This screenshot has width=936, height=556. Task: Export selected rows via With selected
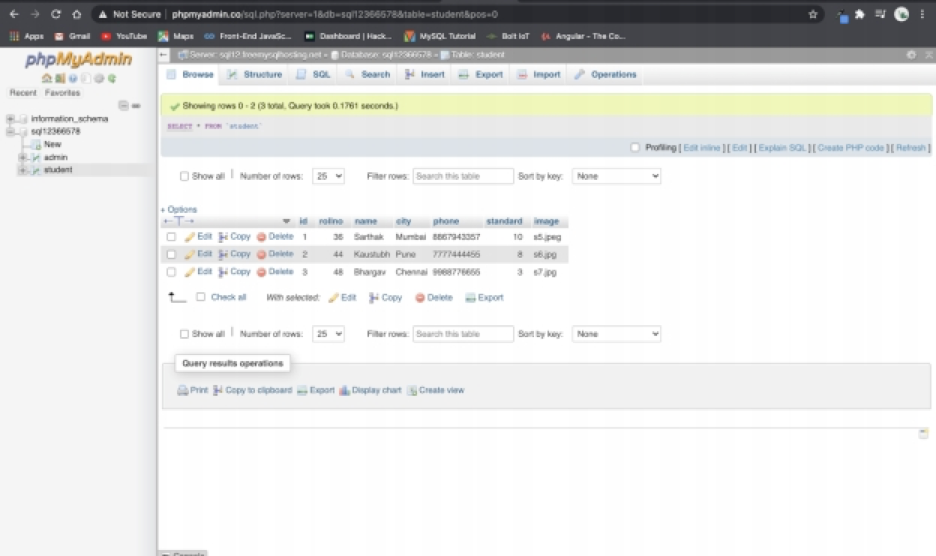(484, 297)
